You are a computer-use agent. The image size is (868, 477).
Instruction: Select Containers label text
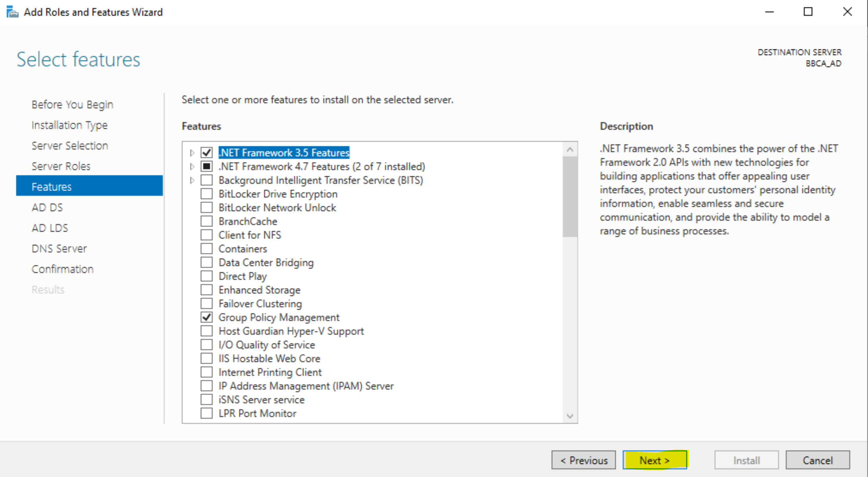point(243,249)
